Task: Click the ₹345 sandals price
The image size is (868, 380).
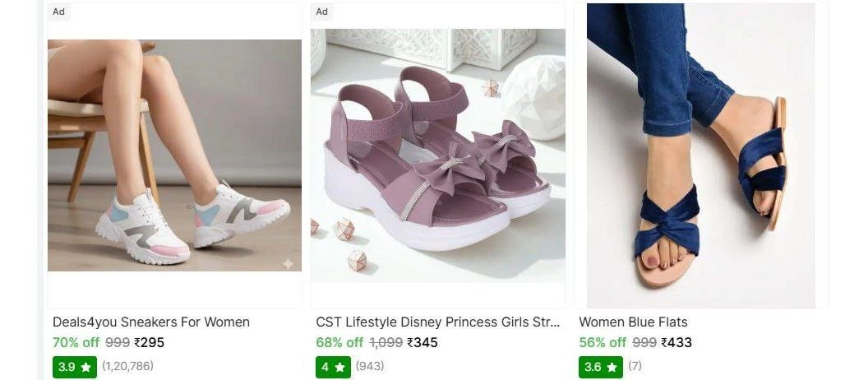Action: point(422,342)
